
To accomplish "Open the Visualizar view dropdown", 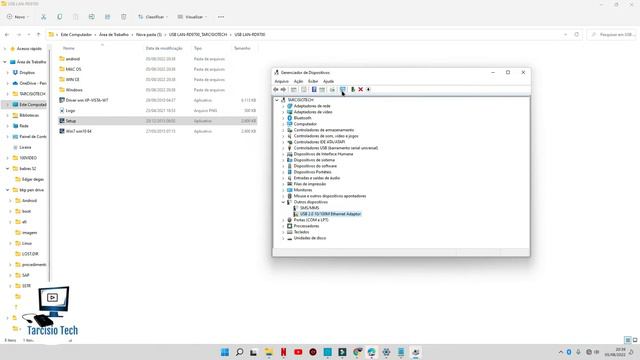I will (192, 17).
